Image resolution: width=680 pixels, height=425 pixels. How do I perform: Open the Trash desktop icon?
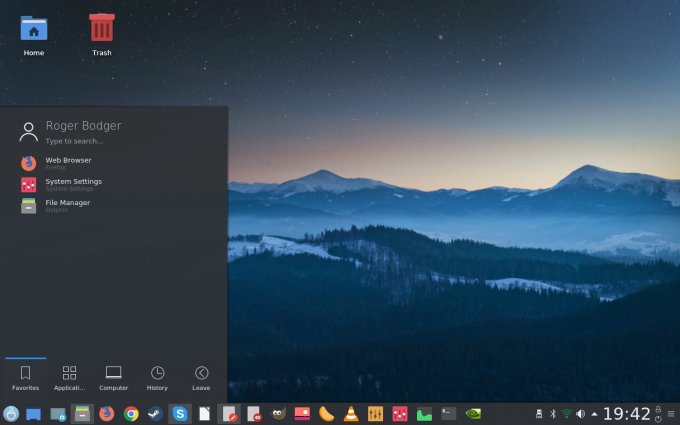102,35
